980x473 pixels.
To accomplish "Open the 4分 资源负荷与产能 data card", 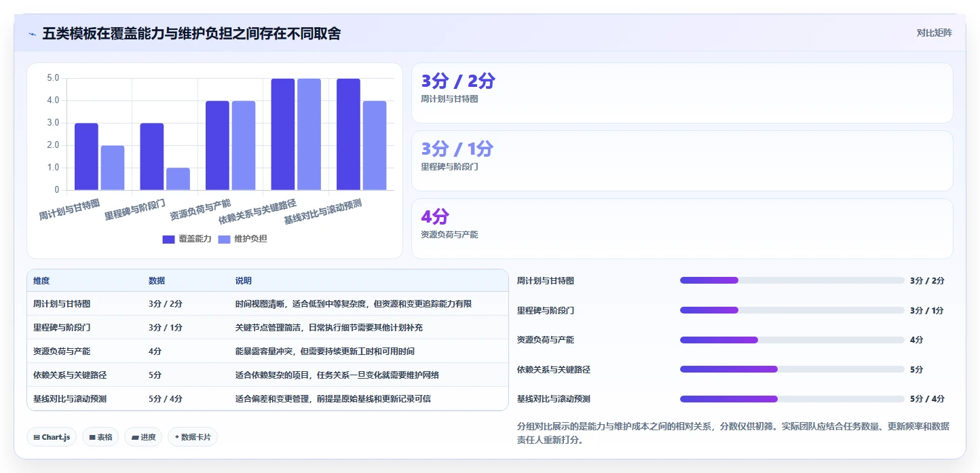I will pos(682,229).
